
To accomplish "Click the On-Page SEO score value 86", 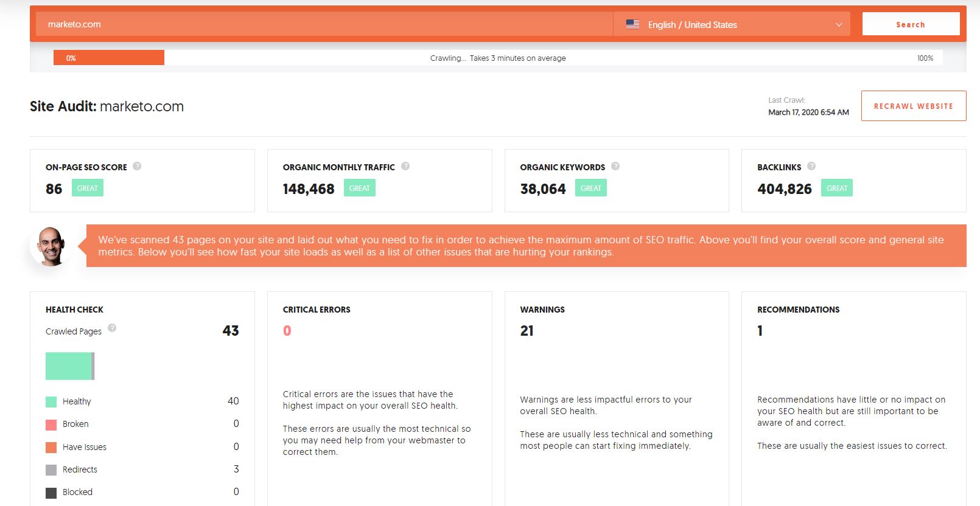I will (x=54, y=189).
